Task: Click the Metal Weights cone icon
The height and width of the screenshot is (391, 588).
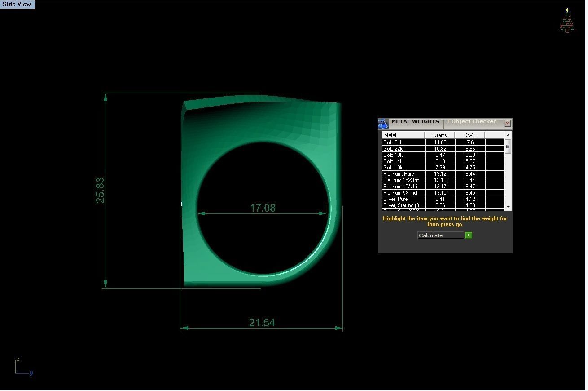Action: point(383,124)
